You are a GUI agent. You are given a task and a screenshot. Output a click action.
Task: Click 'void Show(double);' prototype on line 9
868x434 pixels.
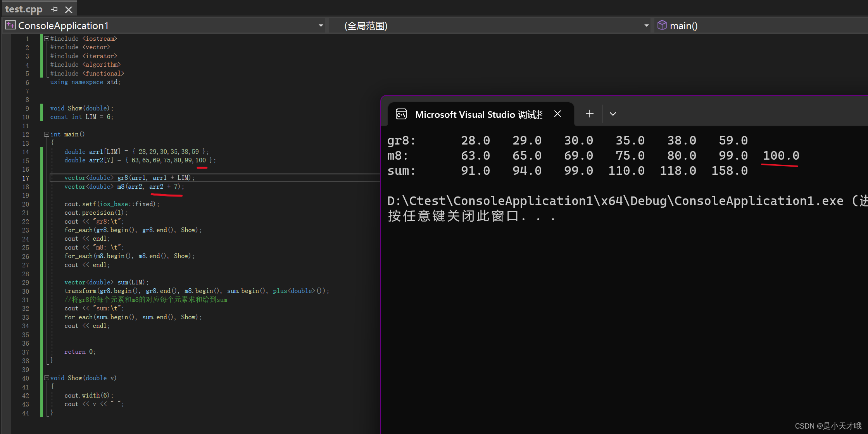tap(82, 108)
